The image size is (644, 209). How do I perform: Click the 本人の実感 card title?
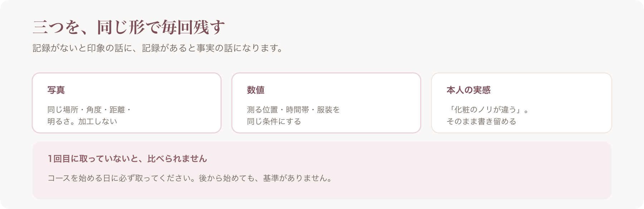(468, 90)
